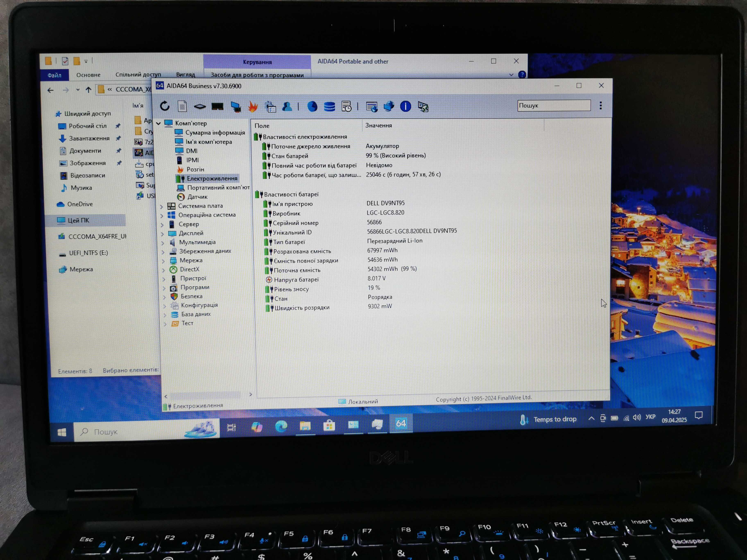
Task: Open the Файл tab in Explorer
Action: coord(54,75)
